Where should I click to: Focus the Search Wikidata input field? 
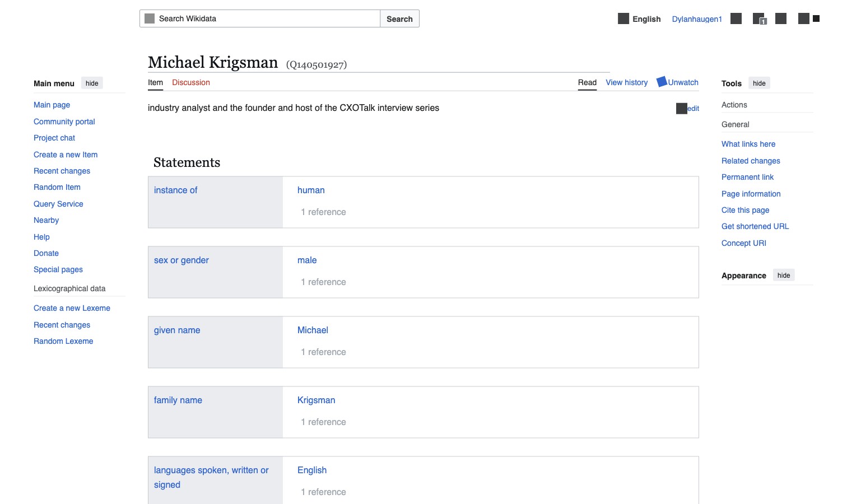point(260,18)
